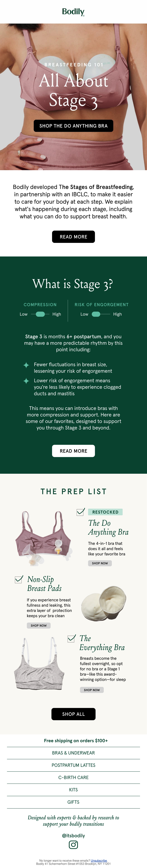
Task: Click the Compression slider toggle
Action: (x=40, y=314)
